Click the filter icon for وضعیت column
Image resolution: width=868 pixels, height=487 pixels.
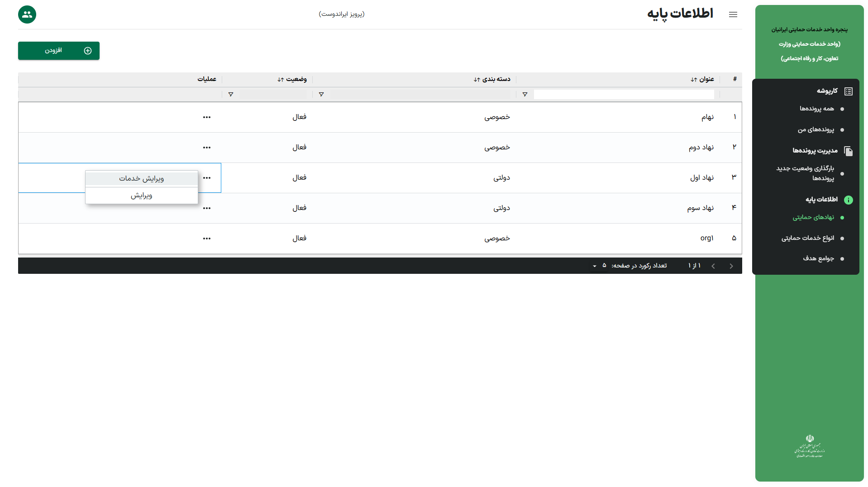(x=230, y=94)
